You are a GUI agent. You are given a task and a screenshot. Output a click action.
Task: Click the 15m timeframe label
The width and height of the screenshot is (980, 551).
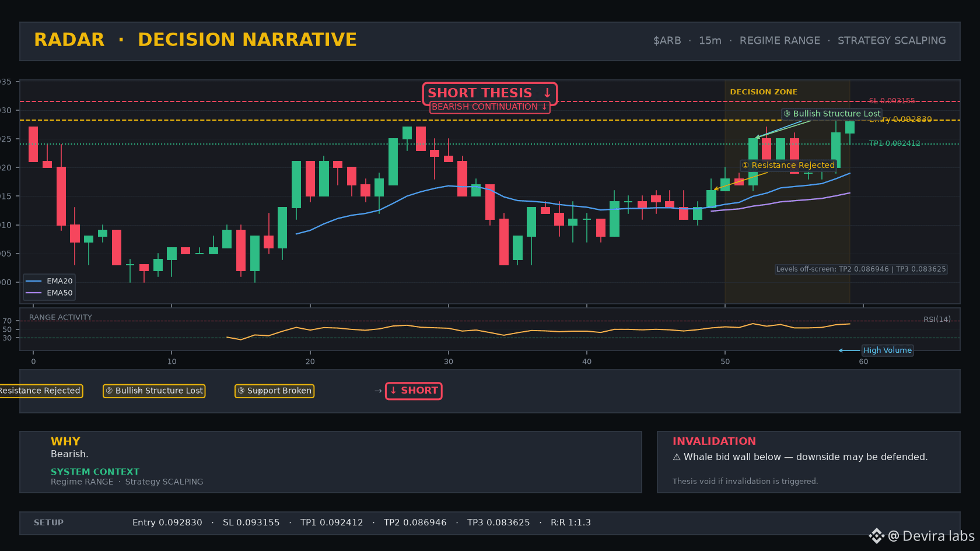710,41
